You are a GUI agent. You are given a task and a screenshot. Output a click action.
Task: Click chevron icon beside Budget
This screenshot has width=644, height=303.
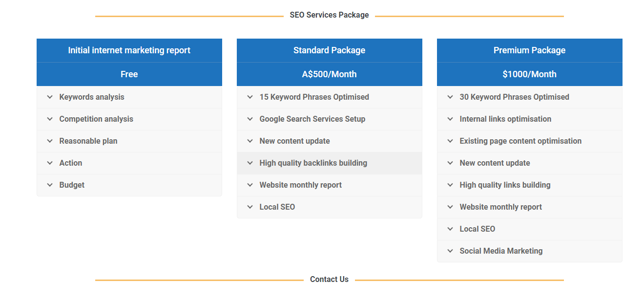coord(50,185)
